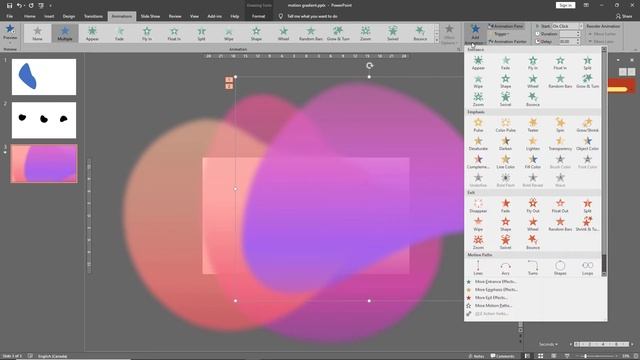
Task: Apply Fill Color emphasis effect
Action: [533, 162]
